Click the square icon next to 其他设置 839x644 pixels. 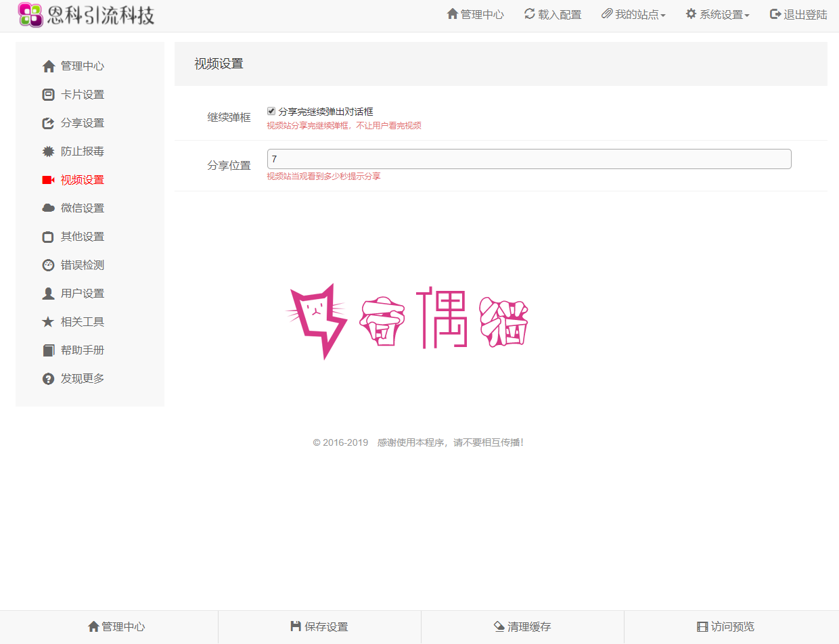[48, 237]
